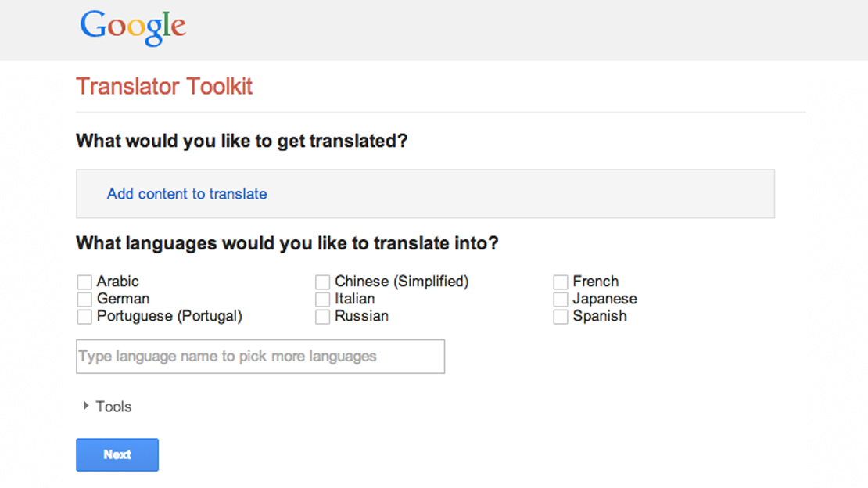
Task: Check the Russian language checkbox
Action: (x=323, y=316)
